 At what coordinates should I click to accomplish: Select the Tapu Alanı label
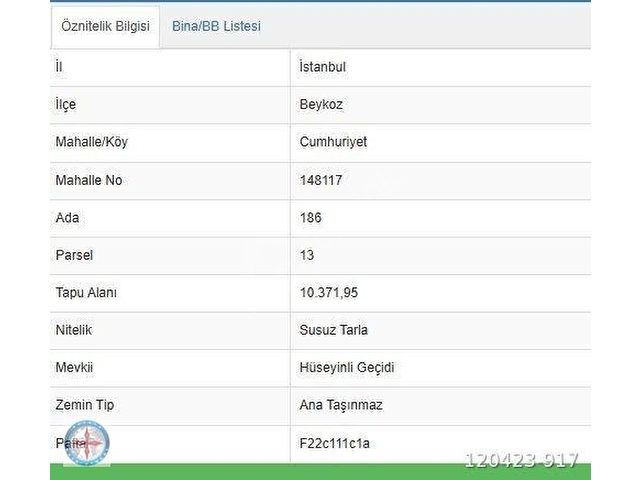(x=86, y=293)
